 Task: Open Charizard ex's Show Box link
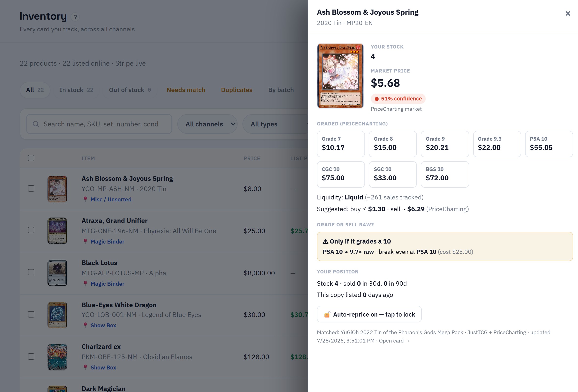click(x=103, y=367)
